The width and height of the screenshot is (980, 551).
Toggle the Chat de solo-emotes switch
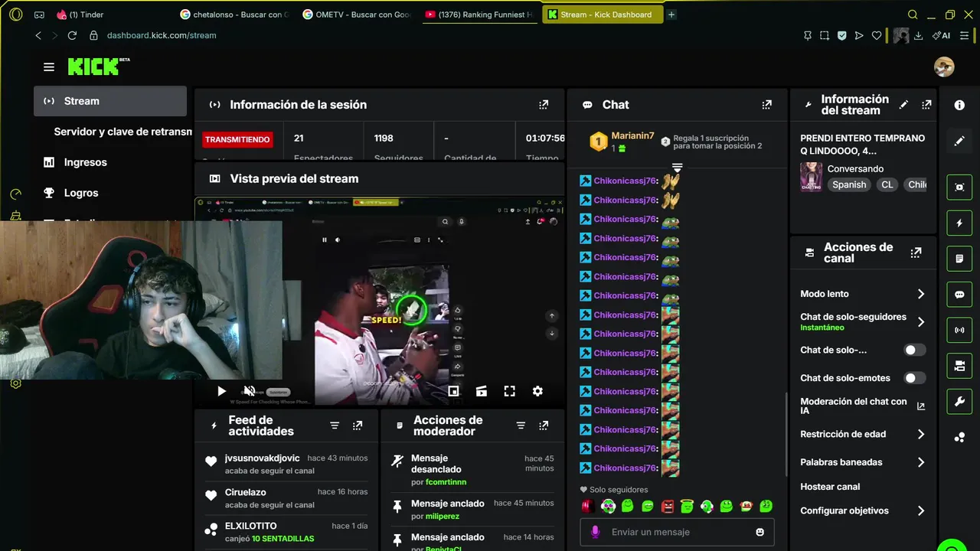point(915,378)
